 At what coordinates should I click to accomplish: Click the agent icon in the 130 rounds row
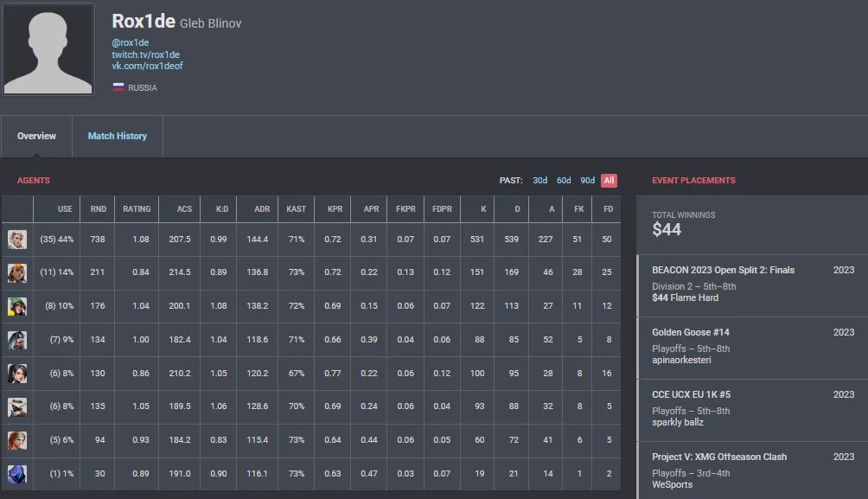[17, 374]
